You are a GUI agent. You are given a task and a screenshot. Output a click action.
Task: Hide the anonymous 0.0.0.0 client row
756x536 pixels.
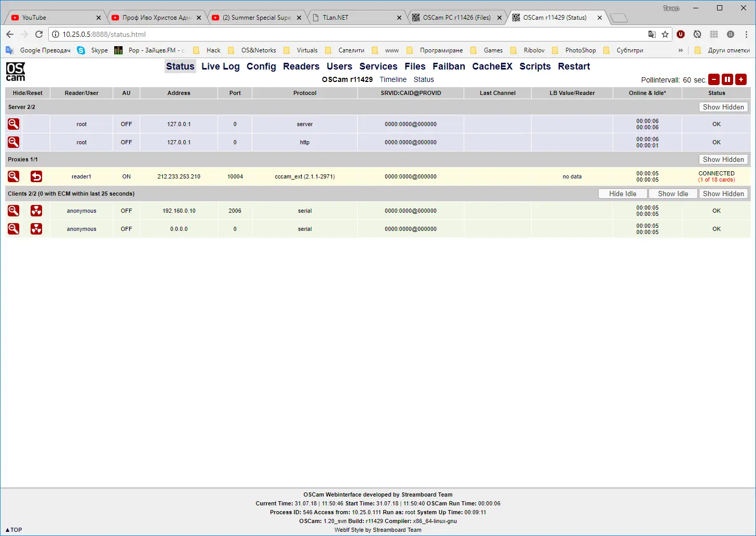(14, 229)
